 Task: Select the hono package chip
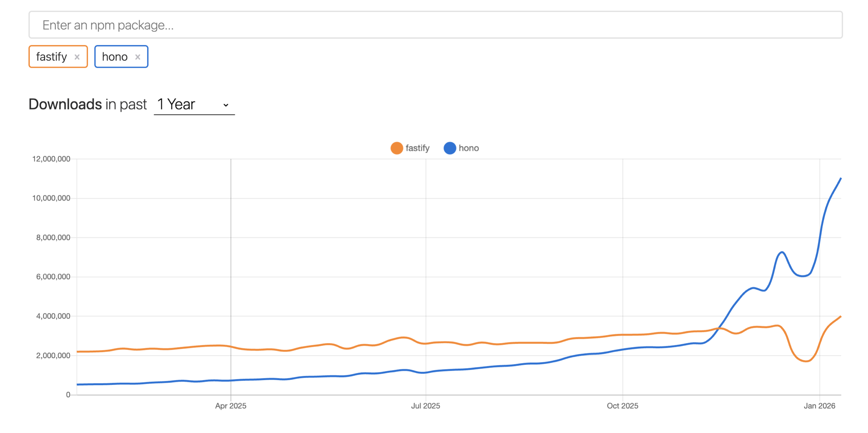coord(115,57)
